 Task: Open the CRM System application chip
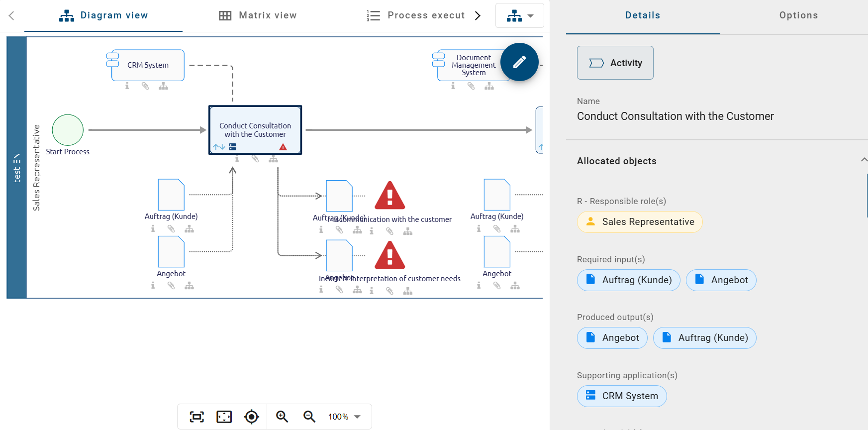pyautogui.click(x=622, y=396)
